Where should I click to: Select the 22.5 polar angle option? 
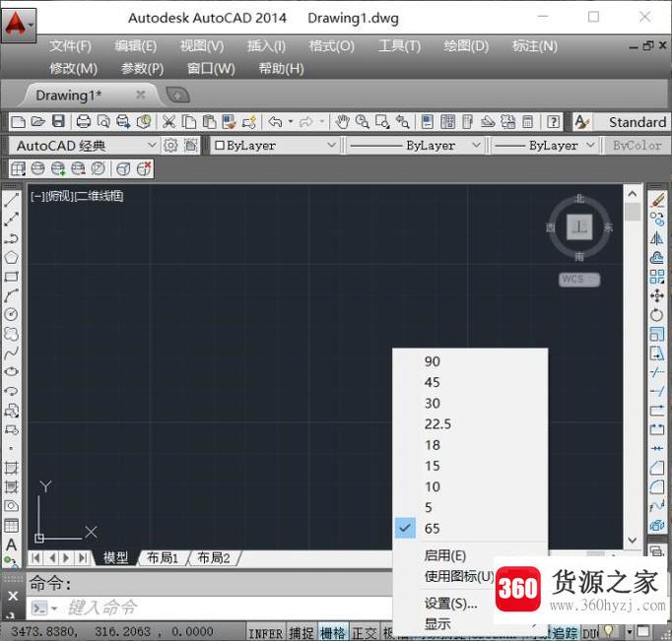coord(470,424)
